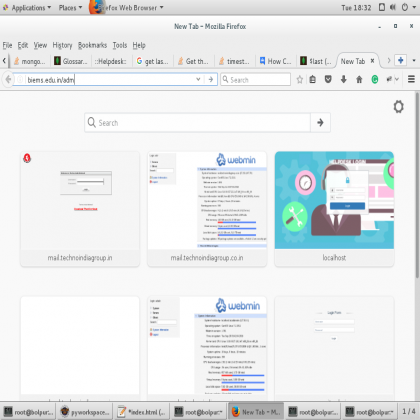Expand URL history dropdown arrow

point(198,79)
